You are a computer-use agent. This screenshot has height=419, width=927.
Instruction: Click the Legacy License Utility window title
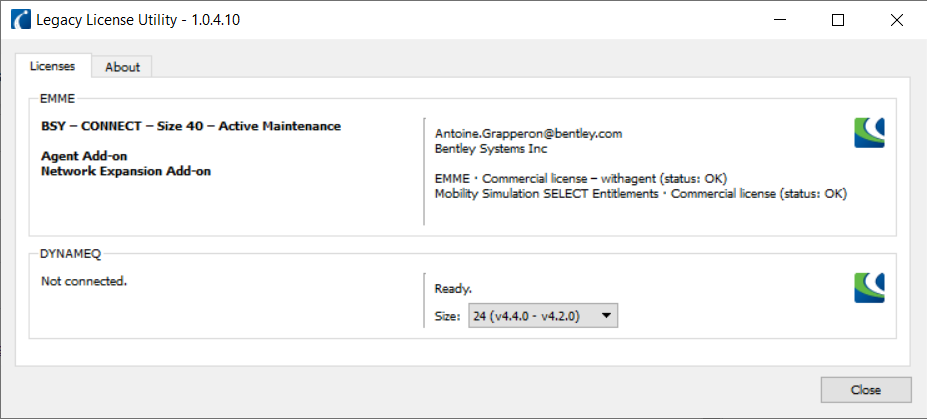coord(138,20)
